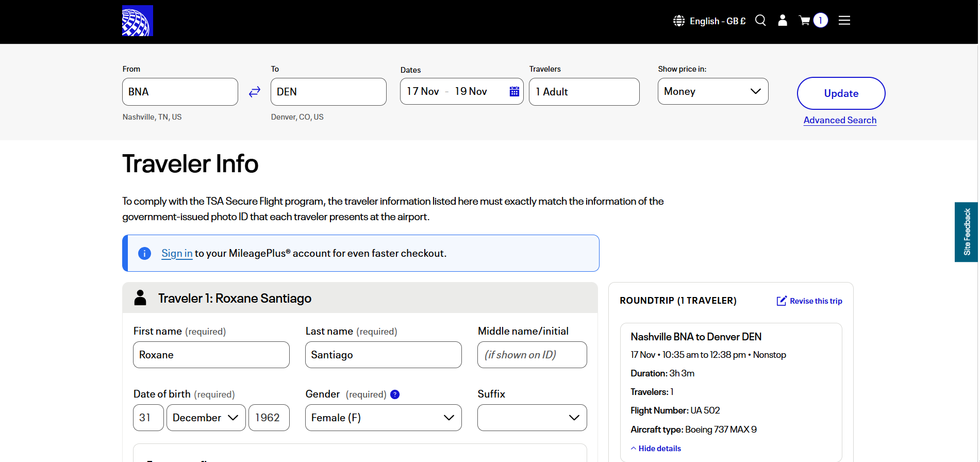Image resolution: width=980 pixels, height=462 pixels.
Task: Open the shopping cart icon
Action: coord(805,21)
